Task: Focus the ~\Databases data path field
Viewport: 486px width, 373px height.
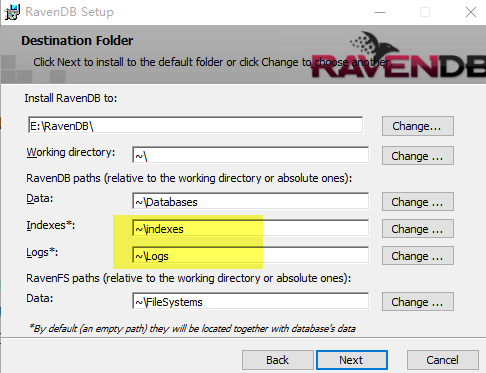Action: click(251, 202)
